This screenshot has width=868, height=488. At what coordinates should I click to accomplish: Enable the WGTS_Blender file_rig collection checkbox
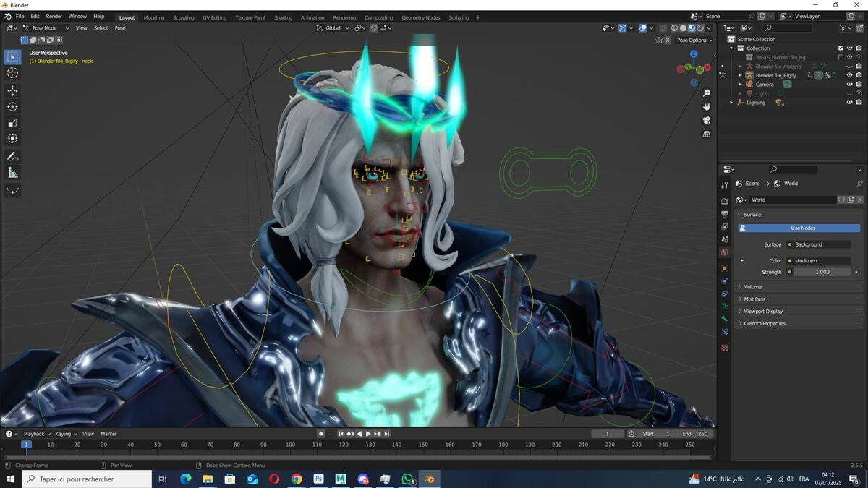pyautogui.click(x=841, y=57)
